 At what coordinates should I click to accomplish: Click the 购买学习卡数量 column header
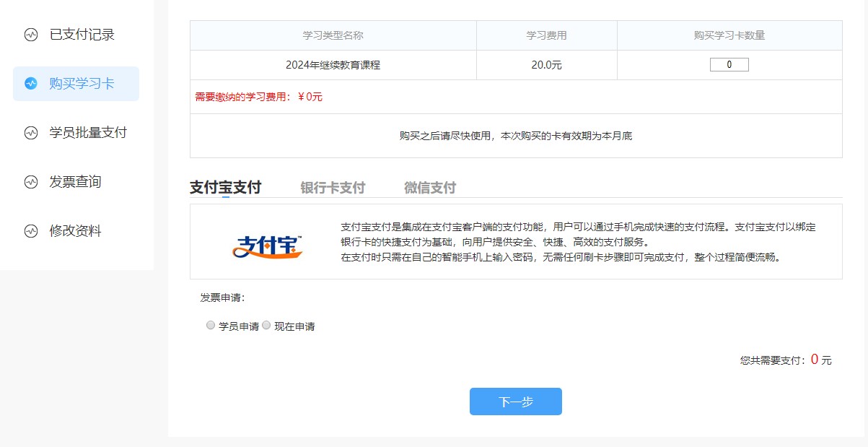[729, 35]
